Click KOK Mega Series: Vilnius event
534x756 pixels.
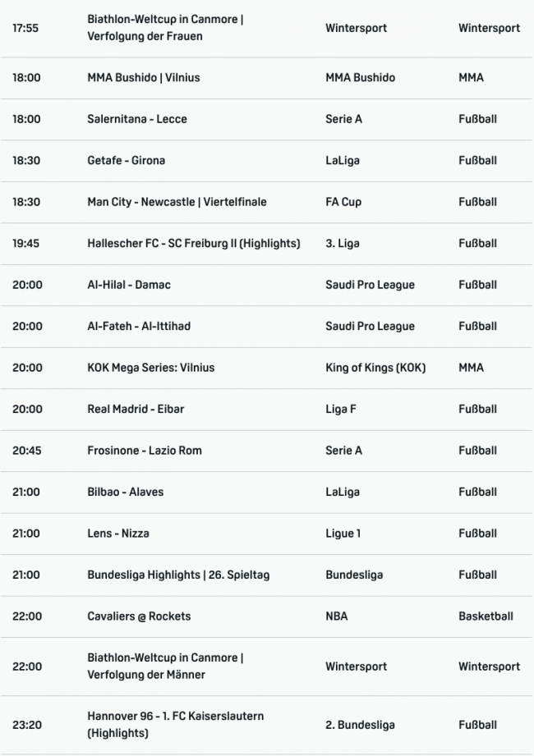(x=150, y=368)
